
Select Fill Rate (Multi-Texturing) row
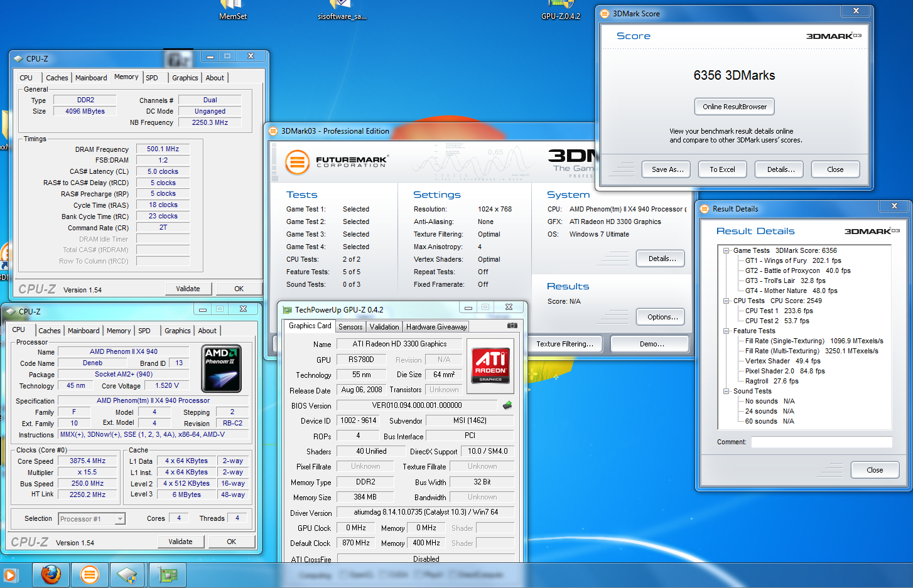pos(811,351)
